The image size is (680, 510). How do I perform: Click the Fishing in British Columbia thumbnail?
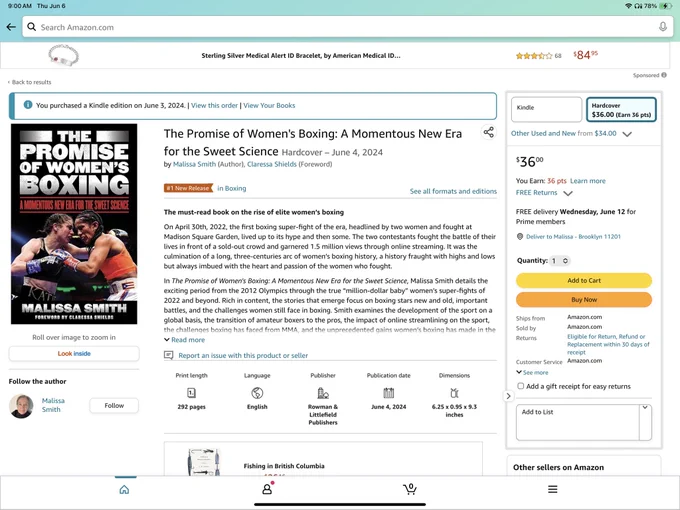pos(203,462)
